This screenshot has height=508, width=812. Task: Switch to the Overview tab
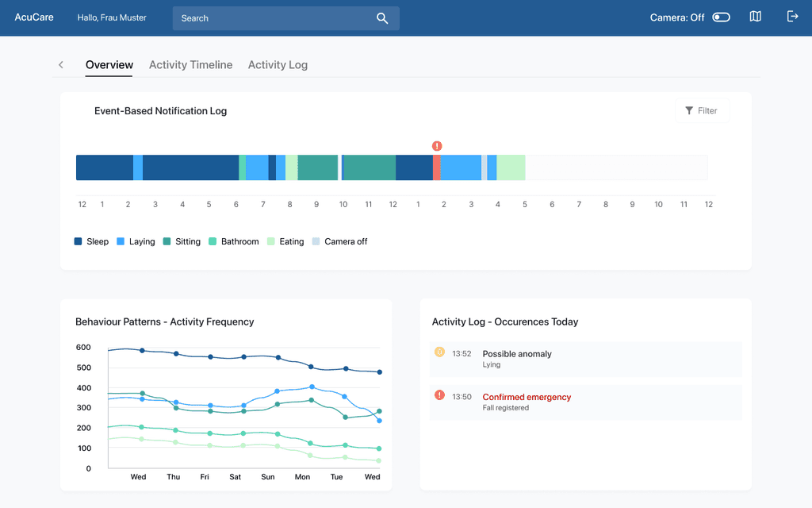pyautogui.click(x=109, y=65)
